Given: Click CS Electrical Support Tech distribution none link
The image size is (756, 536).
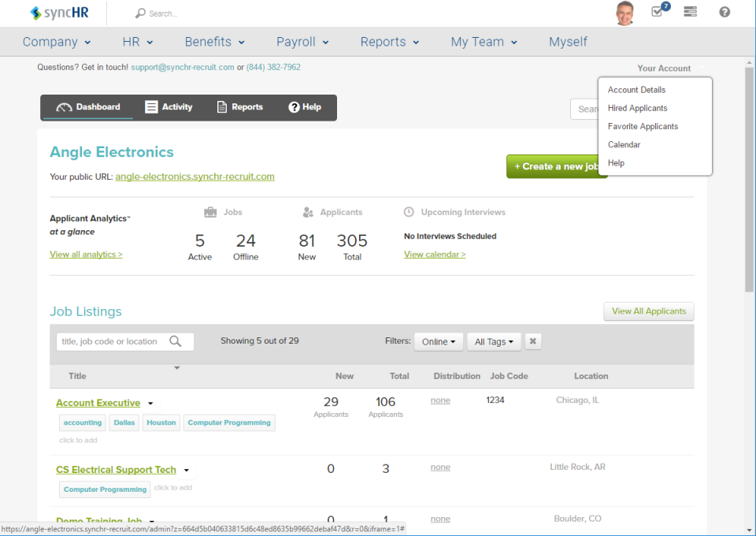Looking at the screenshot, I should pos(440,467).
